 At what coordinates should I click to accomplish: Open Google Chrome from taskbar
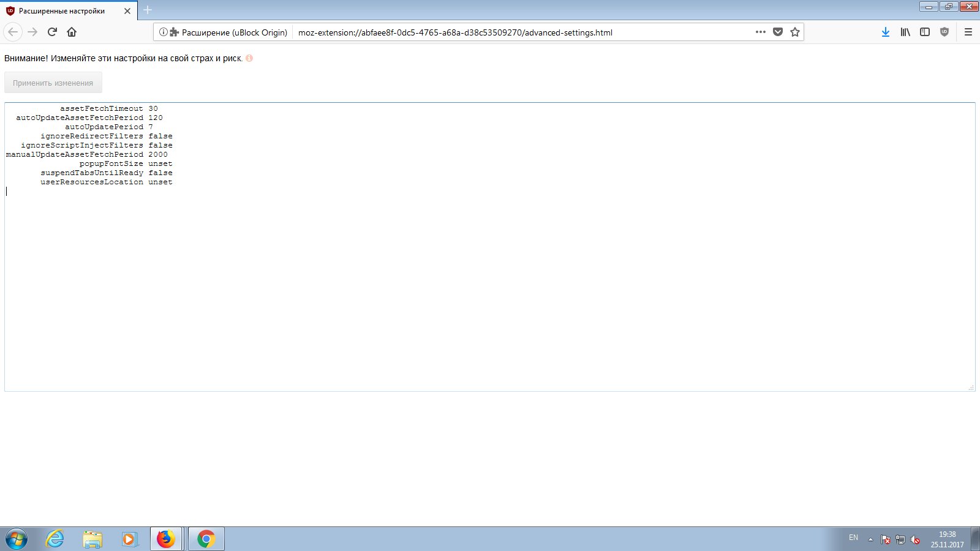point(206,539)
